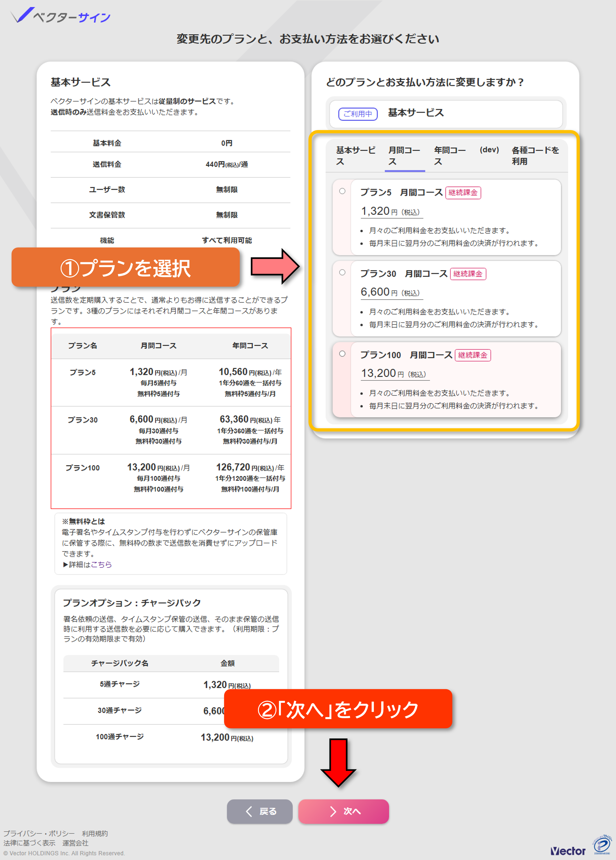Viewport: 616px width, 860px height.
Task: Click the Vector logo in footer
Action: 568,851
